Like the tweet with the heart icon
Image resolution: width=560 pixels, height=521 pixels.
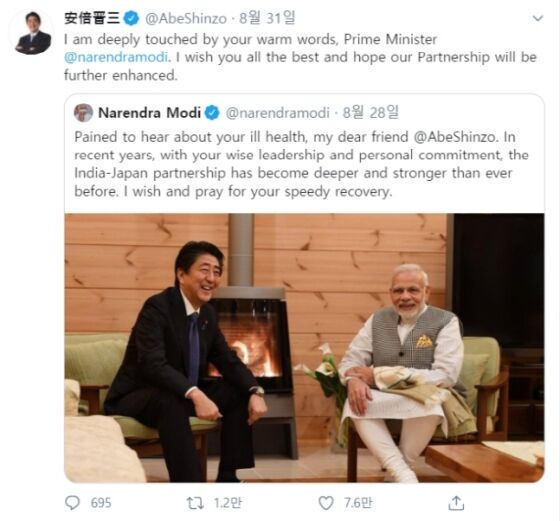(326, 503)
